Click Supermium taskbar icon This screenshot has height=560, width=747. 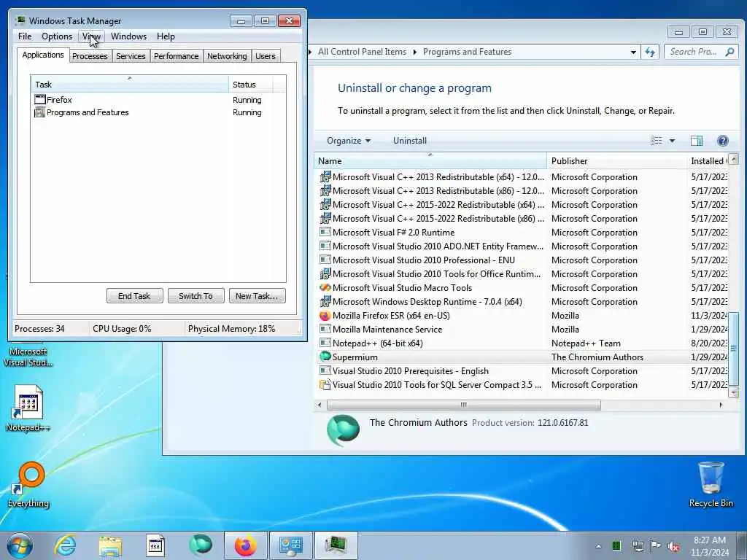201,545
